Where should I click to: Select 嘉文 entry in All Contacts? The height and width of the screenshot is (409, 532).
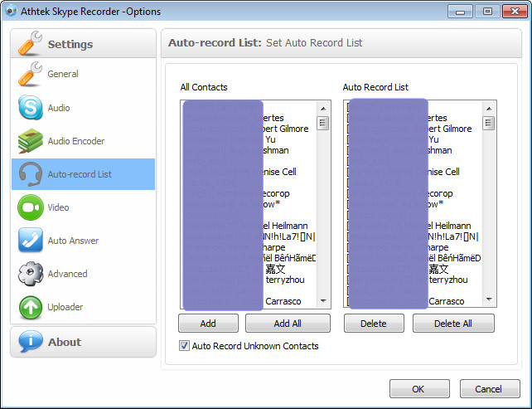[x=249, y=269]
